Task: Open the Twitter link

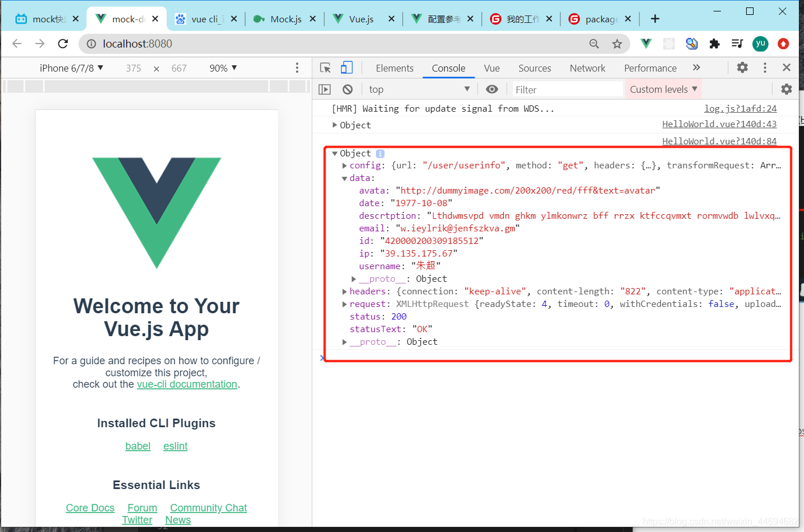Action: (137, 520)
